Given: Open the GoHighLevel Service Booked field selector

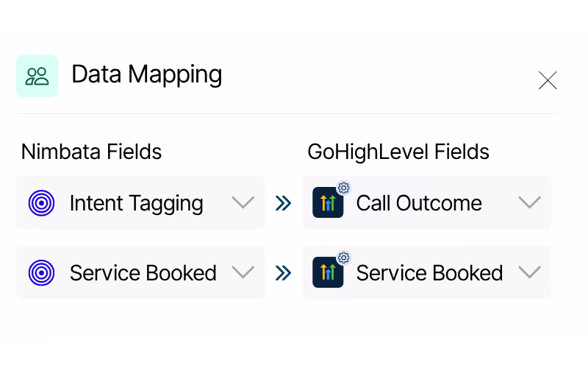Looking at the screenshot, I should click(x=427, y=272).
